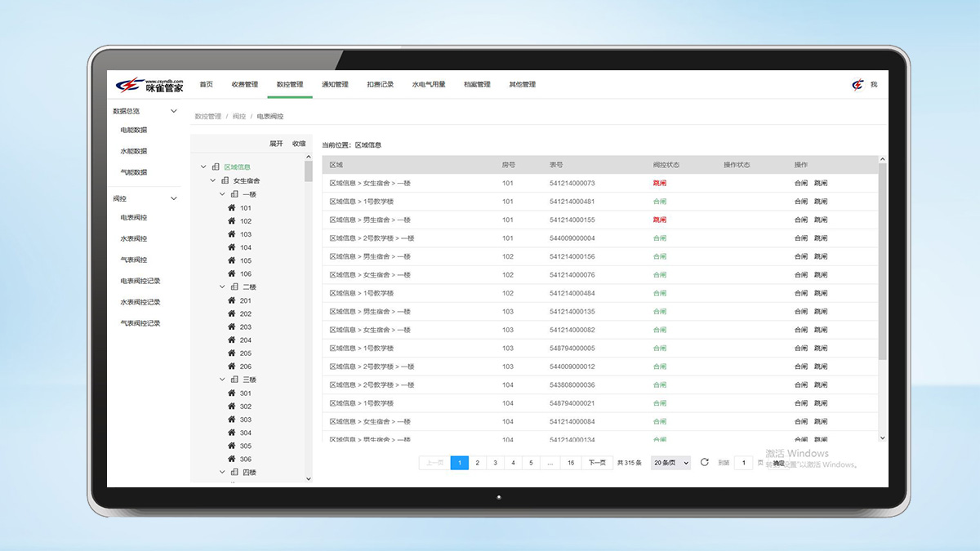The height and width of the screenshot is (551, 980).
Task: Collapse the 二楼 tree node
Action: (x=223, y=287)
